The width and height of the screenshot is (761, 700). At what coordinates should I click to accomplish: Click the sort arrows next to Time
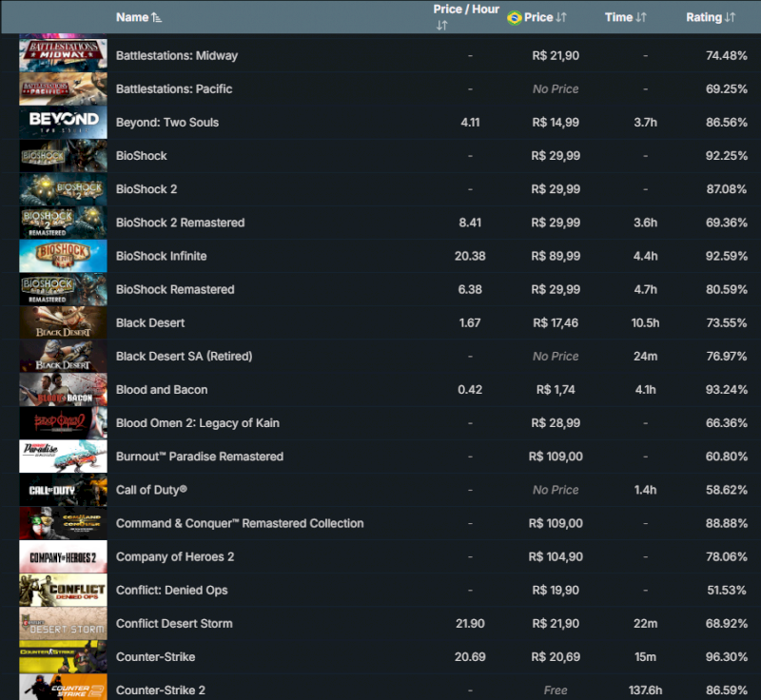[x=641, y=17]
